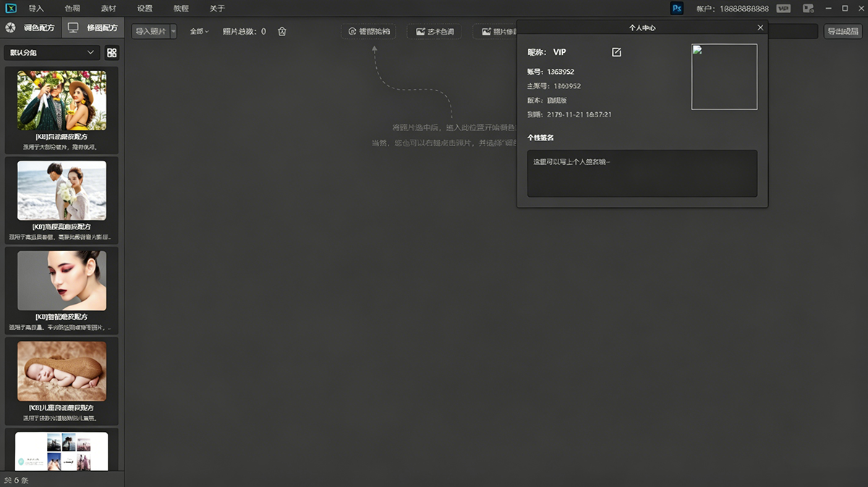Viewport: 868px width, 487px height.
Task: Click the VIP badge in the title bar
Action: click(x=783, y=9)
